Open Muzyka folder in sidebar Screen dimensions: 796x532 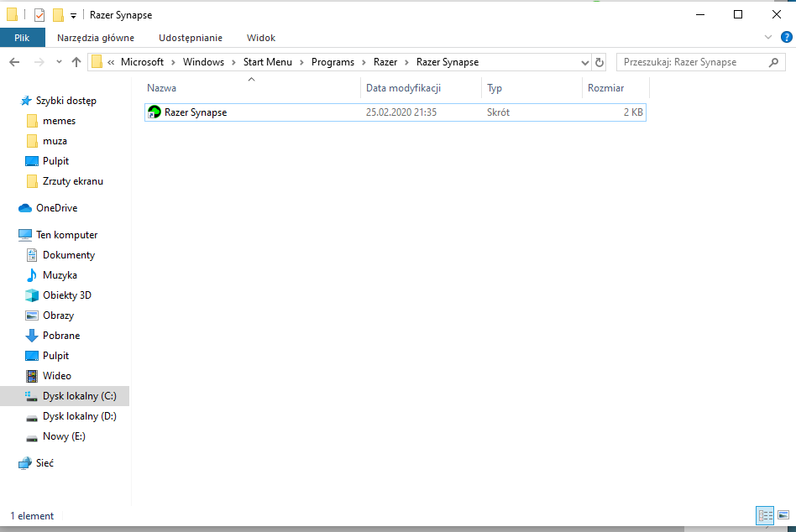(60, 275)
